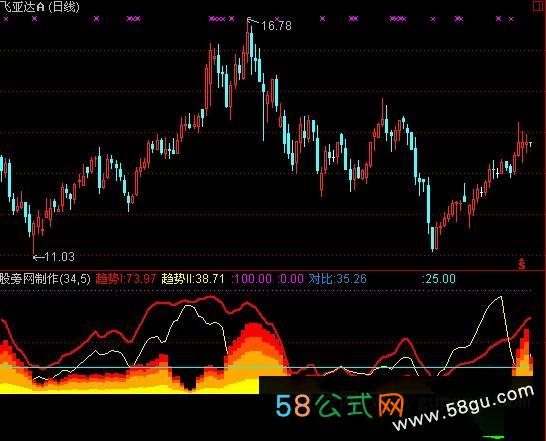Click the arrow next to 11.03 low label

pyautogui.click(x=38, y=258)
